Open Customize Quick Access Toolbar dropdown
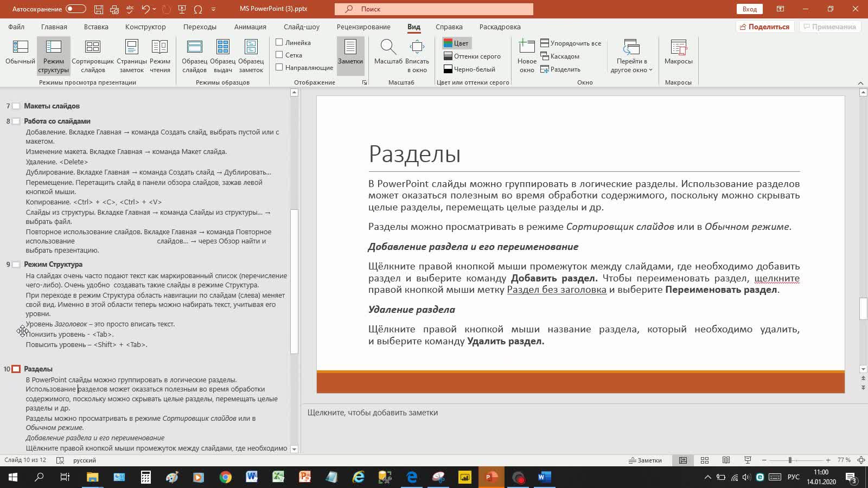Screen dimensions: 868x488 point(213,9)
